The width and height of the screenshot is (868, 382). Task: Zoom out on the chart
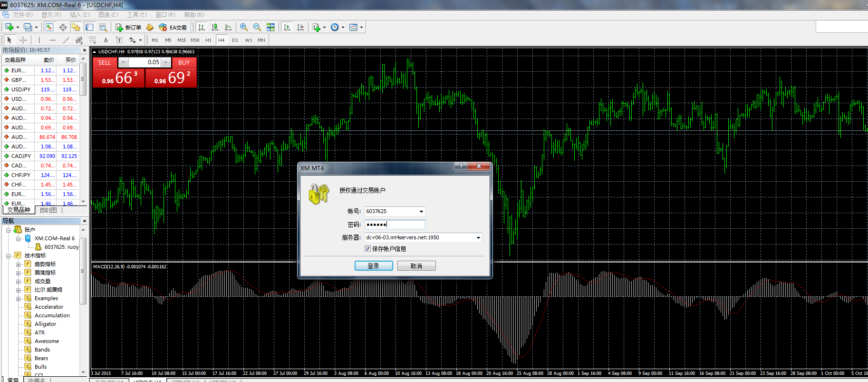[257, 27]
